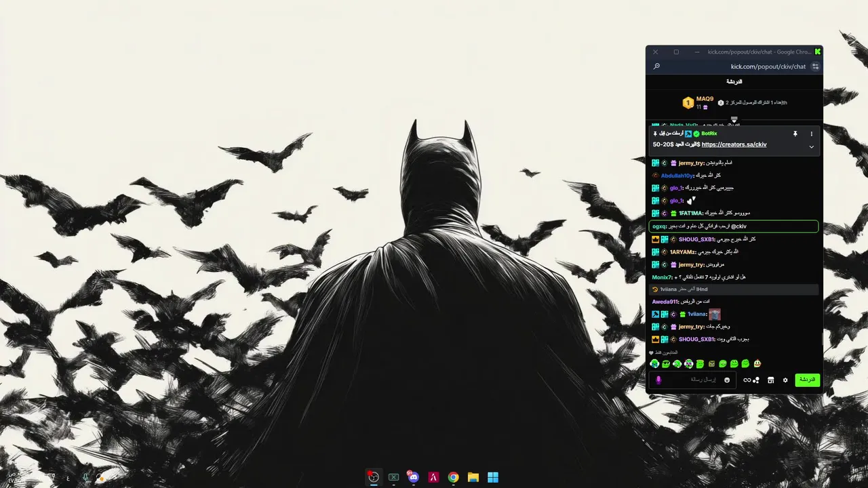Viewport: 868px width, 488px height.
Task: Collapse the leaderboard using the down-arrow handle
Action: [x=734, y=119]
